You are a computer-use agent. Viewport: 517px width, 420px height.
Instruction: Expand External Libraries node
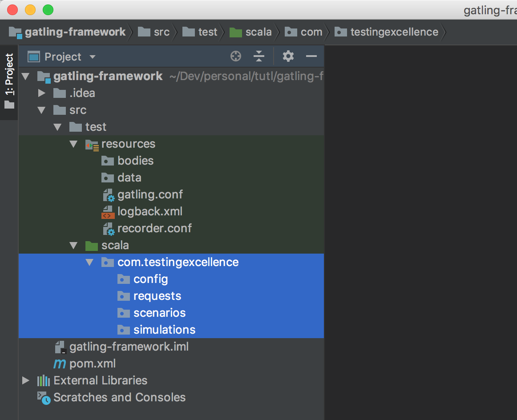pyautogui.click(x=26, y=381)
